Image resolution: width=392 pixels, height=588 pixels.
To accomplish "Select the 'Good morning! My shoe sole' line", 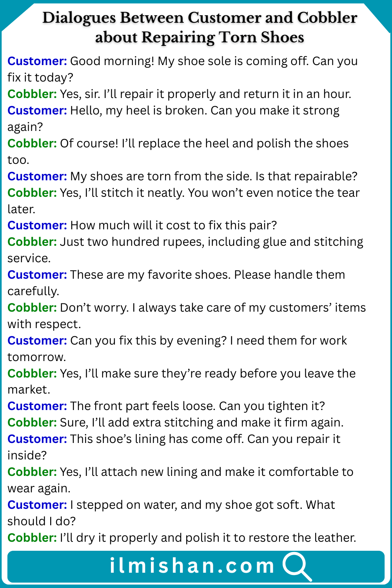I will click(214, 62).
